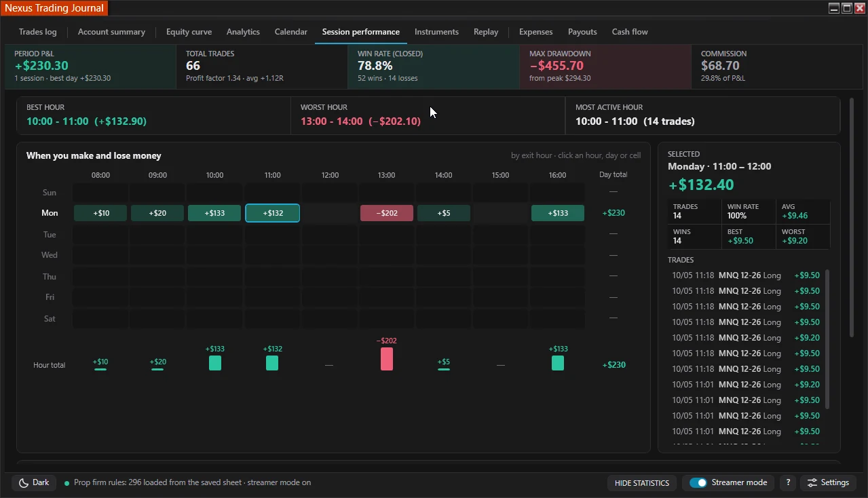The height and width of the screenshot is (498, 868).
Task: Click the COMMISSION card
Action: click(777, 66)
